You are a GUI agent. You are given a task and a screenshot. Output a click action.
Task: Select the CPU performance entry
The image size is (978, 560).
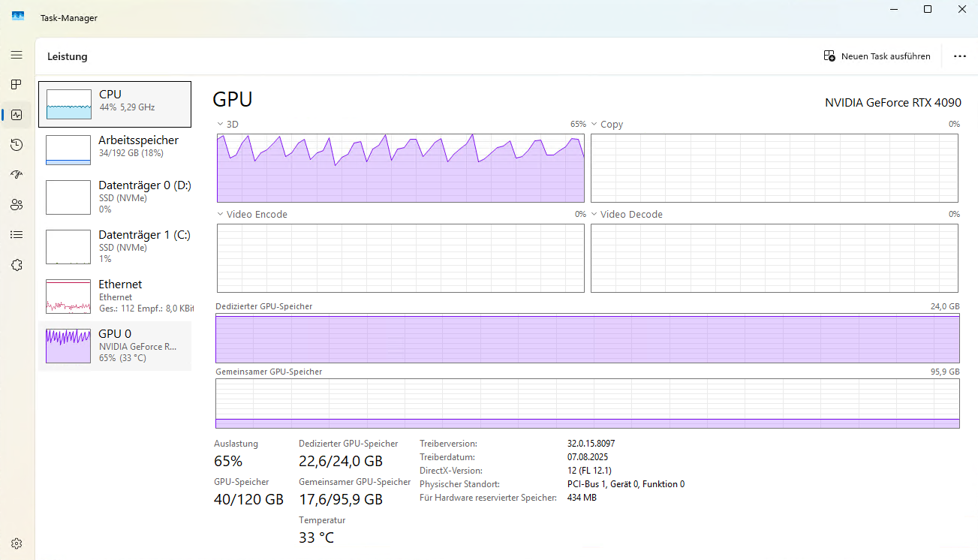point(115,104)
